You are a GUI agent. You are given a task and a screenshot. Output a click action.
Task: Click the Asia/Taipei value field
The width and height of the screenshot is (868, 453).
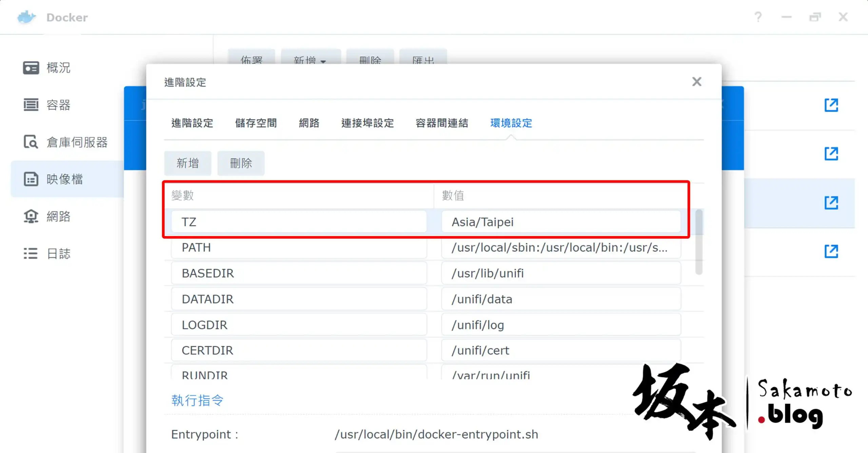pos(560,222)
